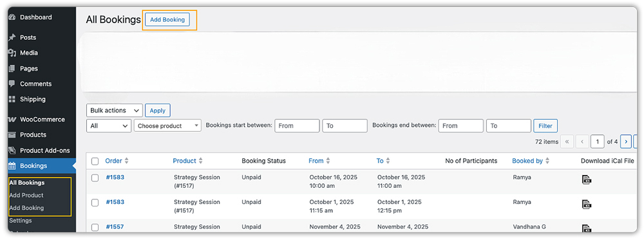Click the WooCommerce logo icon
The image size is (644, 238).
tap(12, 120)
